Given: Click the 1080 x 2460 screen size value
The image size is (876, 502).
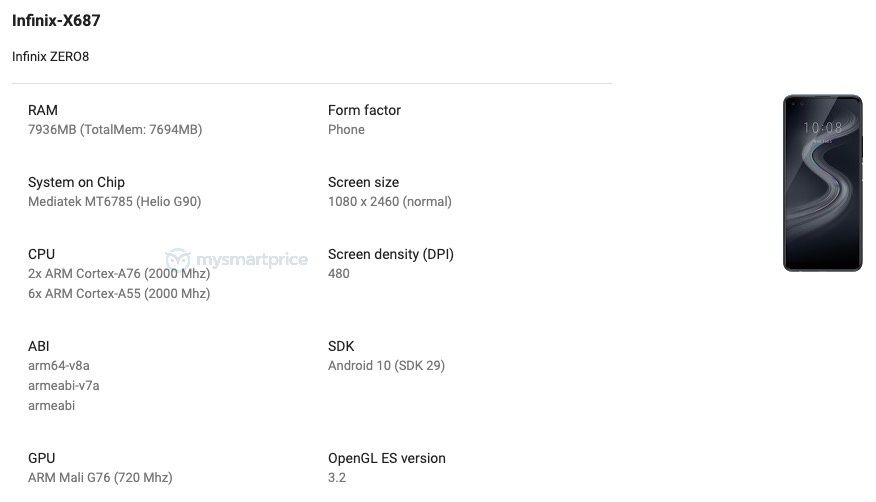Looking at the screenshot, I should (x=390, y=202).
